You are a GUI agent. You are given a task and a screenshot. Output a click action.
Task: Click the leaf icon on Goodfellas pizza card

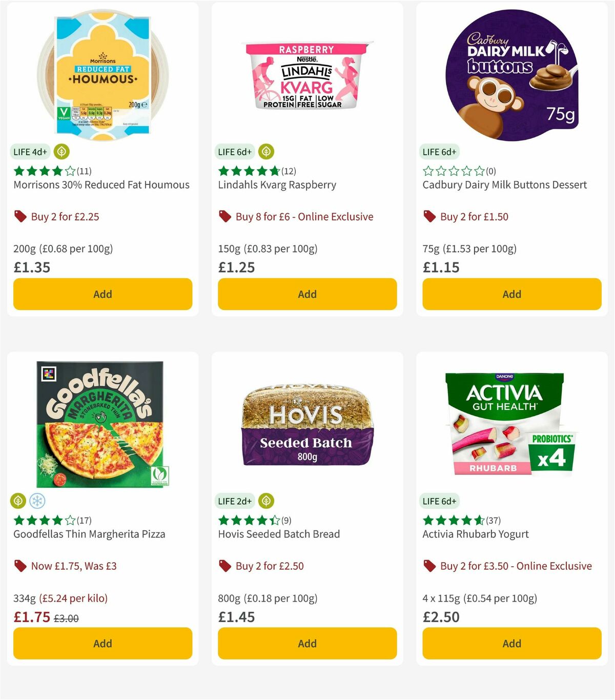[x=17, y=501]
